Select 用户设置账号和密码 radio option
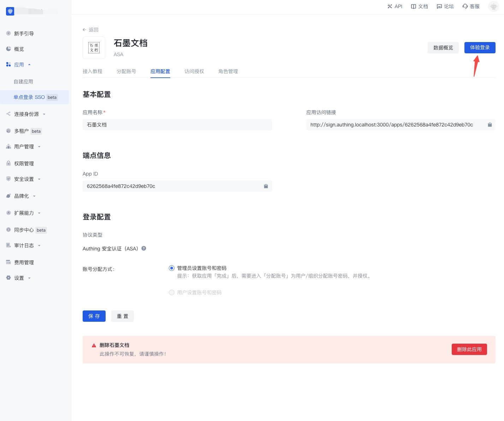Viewport: 504px width, 421px height. point(172,292)
